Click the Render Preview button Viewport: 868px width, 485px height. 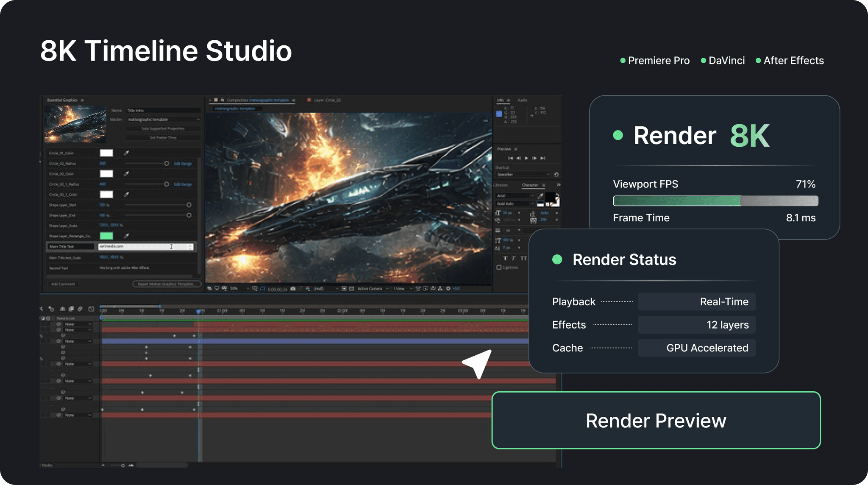pyautogui.click(x=656, y=420)
